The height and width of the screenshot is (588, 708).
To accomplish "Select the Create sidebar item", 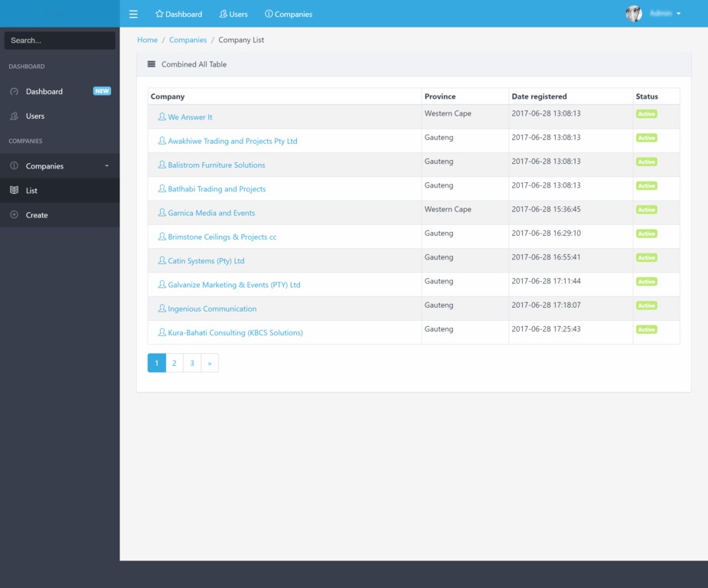I will (60, 215).
